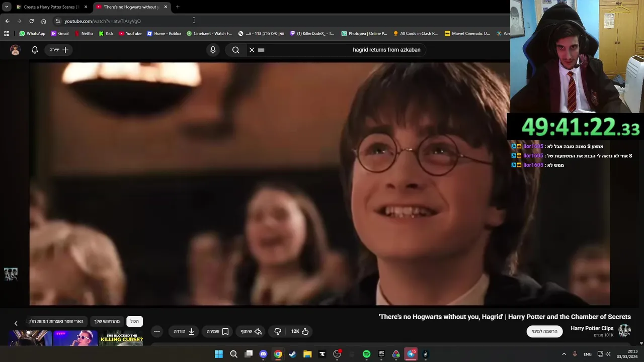
Task: Open Task View on the taskbar
Action: 249,354
